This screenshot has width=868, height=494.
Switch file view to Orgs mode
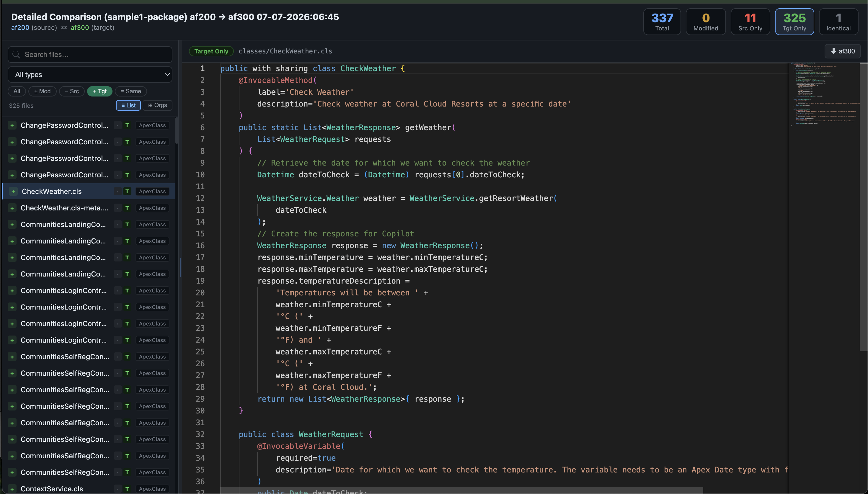pyautogui.click(x=157, y=106)
